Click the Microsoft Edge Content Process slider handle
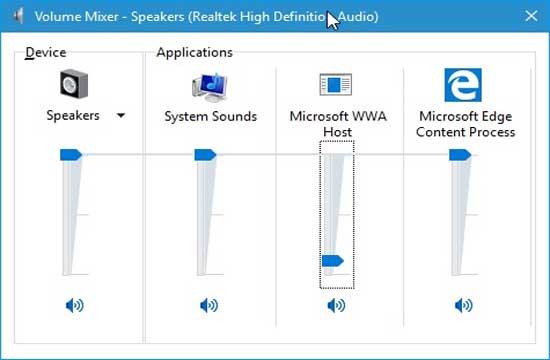The image size is (550, 360). 460,155
